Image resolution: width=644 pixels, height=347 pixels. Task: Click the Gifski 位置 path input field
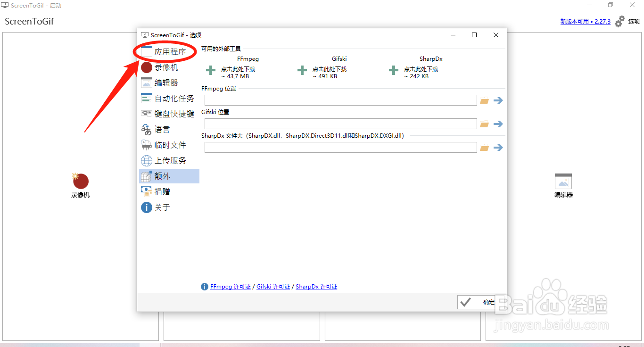tap(341, 124)
